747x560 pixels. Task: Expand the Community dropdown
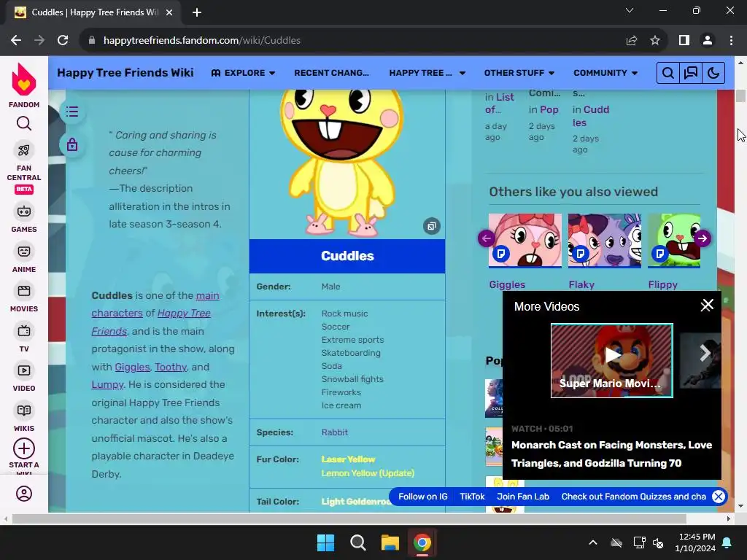[605, 73]
